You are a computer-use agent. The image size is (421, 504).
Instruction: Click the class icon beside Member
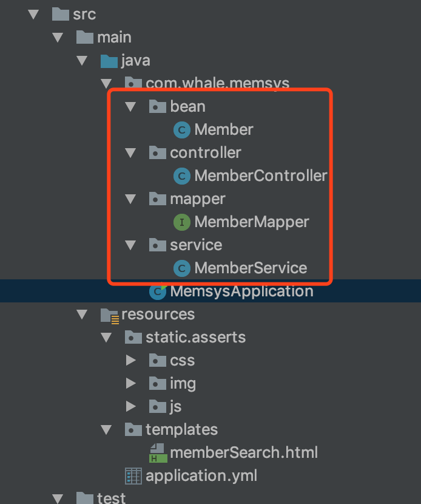pos(183,129)
